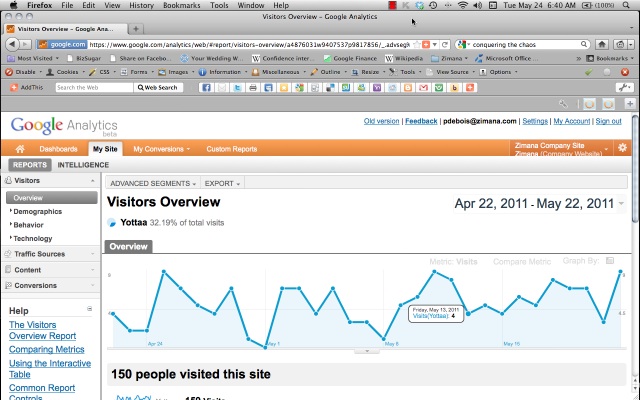Click the Graph By icon above the chart

point(610,260)
